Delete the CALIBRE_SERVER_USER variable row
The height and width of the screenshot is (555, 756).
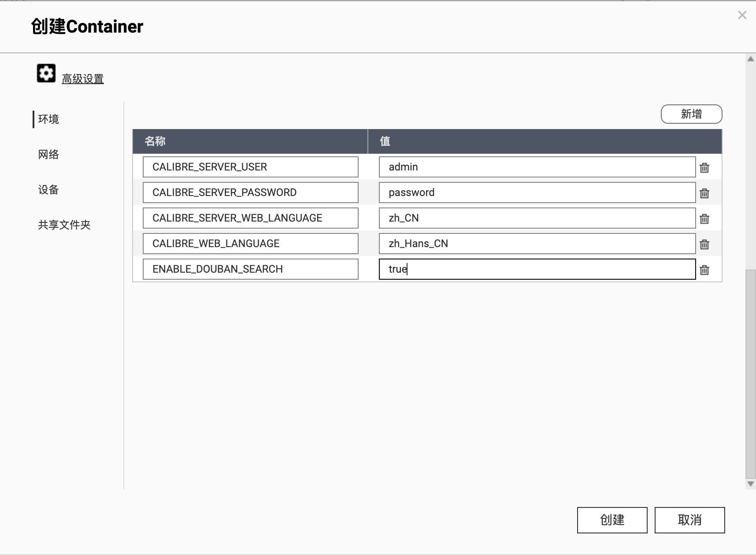click(704, 168)
